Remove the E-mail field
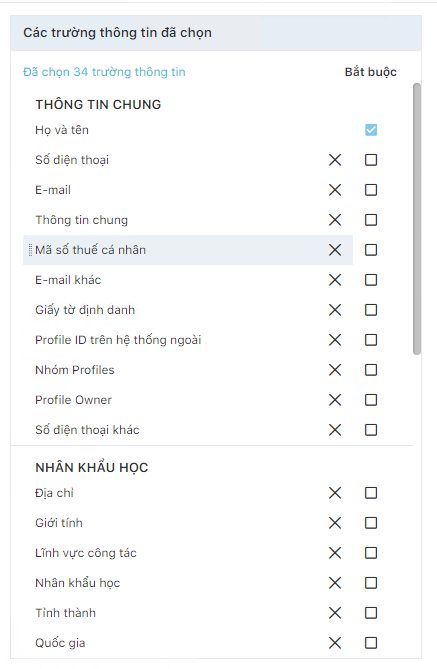The width and height of the screenshot is (437, 669). click(x=335, y=190)
